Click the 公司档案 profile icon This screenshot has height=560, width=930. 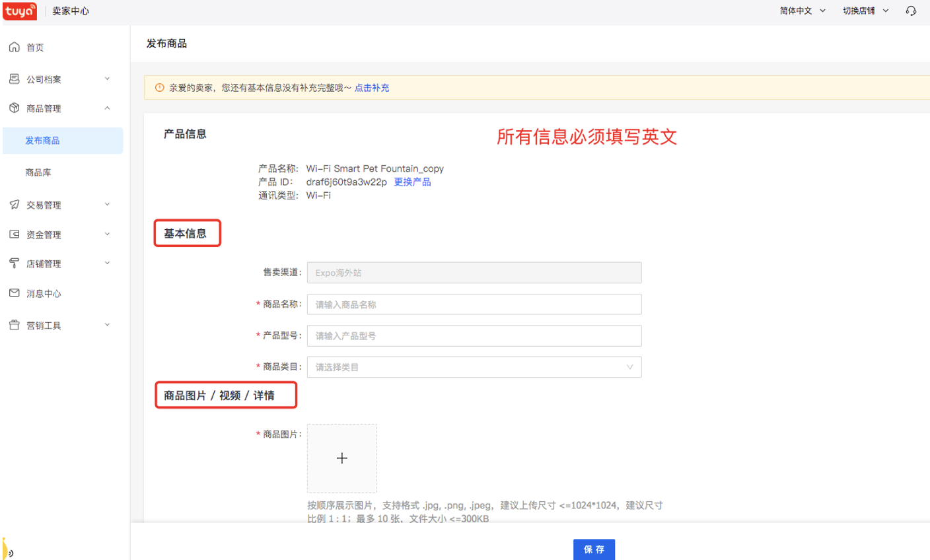tap(14, 79)
